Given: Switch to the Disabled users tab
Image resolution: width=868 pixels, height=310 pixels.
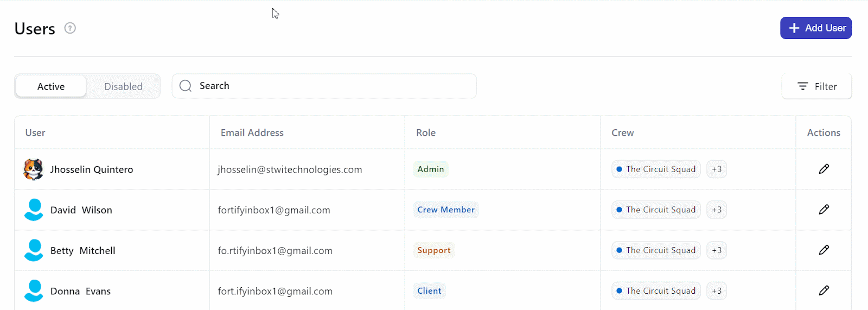Looking at the screenshot, I should (x=123, y=86).
